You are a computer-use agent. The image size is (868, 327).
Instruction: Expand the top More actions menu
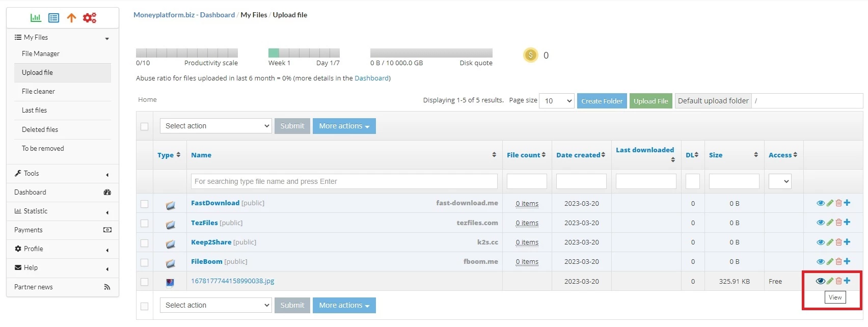344,126
